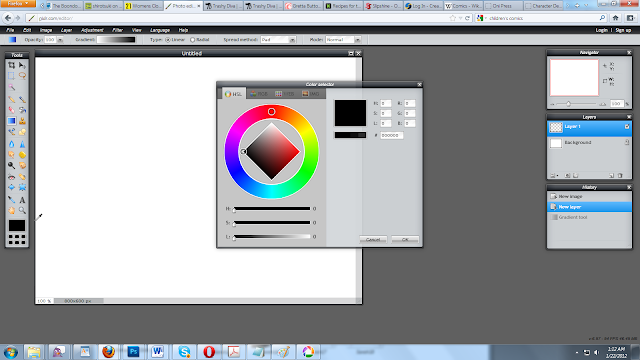The image size is (640, 360).
Task: Open the Gradient preset picker
Action: [x=116, y=40]
